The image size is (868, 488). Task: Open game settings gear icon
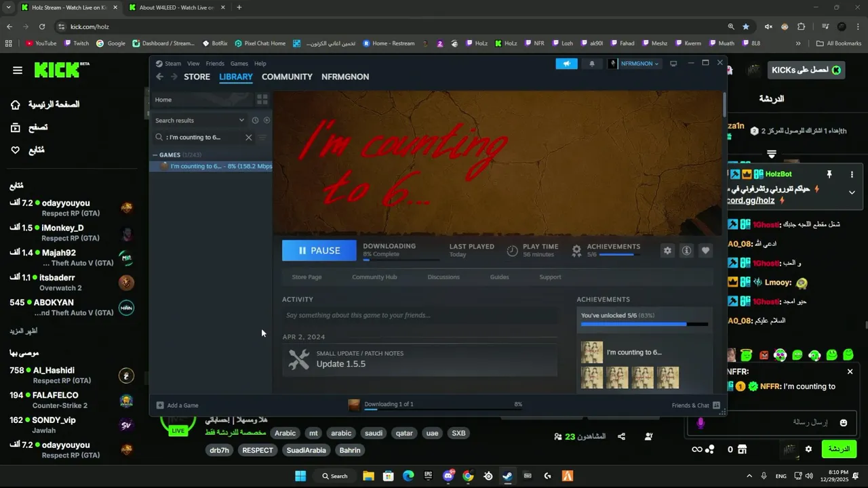coord(667,251)
